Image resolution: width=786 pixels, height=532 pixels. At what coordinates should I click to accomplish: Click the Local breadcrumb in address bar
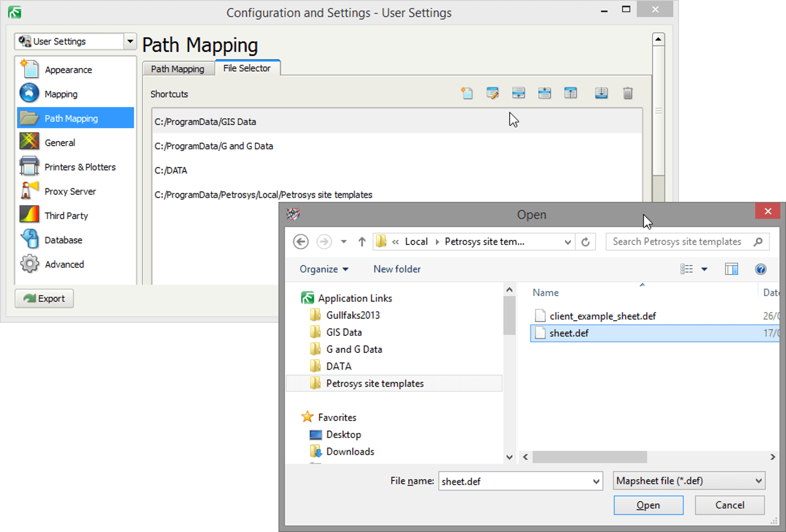coord(416,242)
